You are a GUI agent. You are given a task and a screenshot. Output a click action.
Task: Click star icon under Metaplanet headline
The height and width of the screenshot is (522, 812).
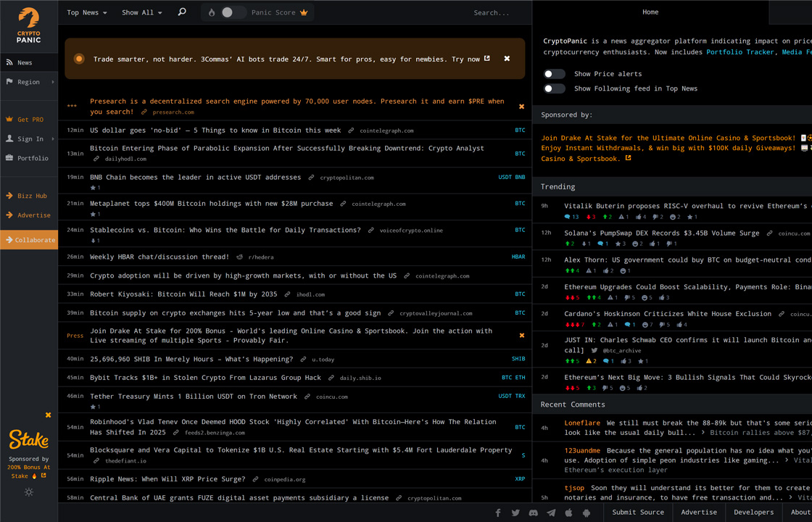tap(95, 214)
